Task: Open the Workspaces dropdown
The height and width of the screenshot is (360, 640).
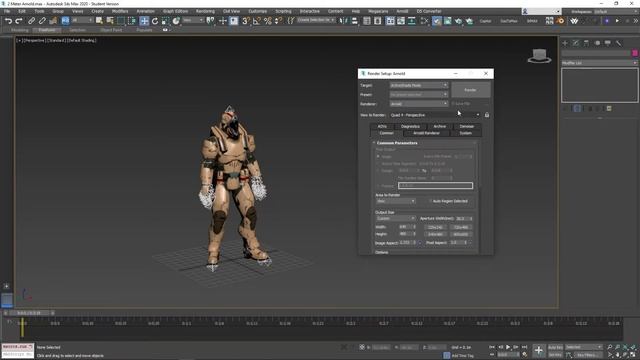Action: coord(614,11)
